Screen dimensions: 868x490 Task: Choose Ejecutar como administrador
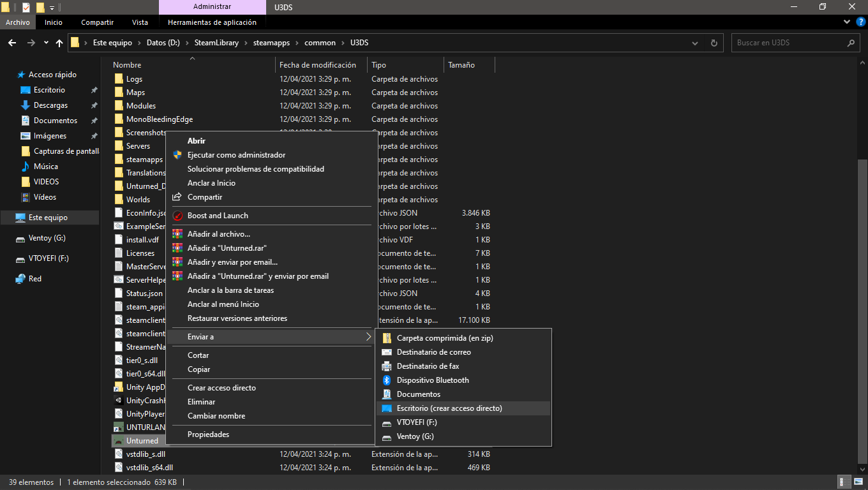[x=236, y=155]
